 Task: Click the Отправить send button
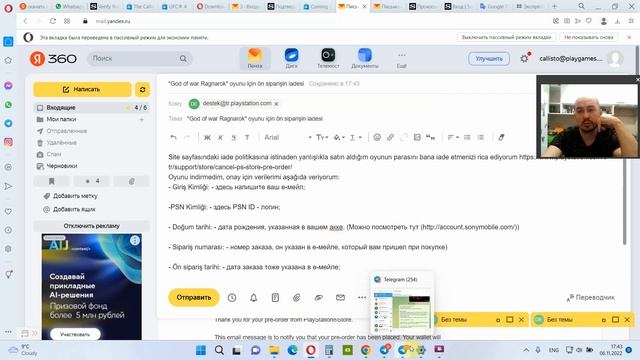coord(194,298)
